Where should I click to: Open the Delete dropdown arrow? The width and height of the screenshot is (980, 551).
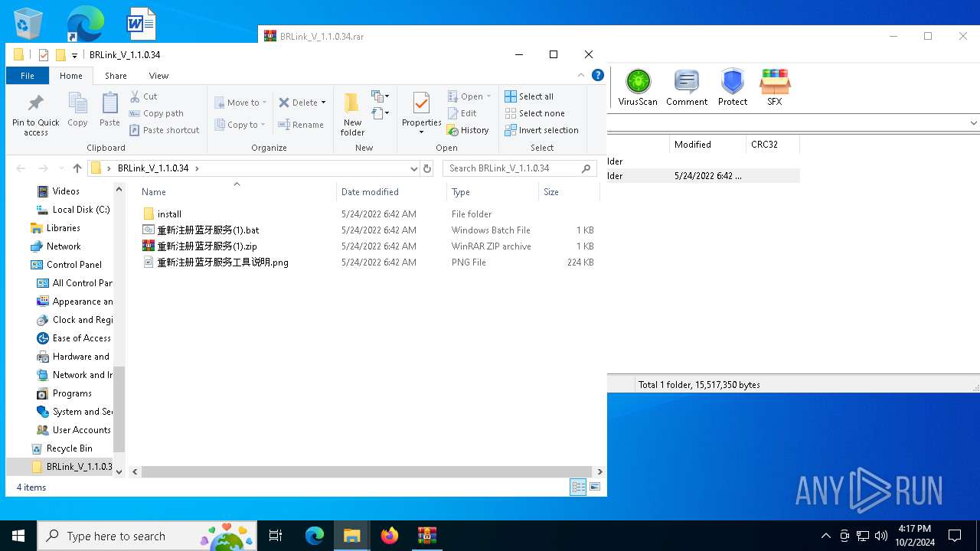point(323,103)
